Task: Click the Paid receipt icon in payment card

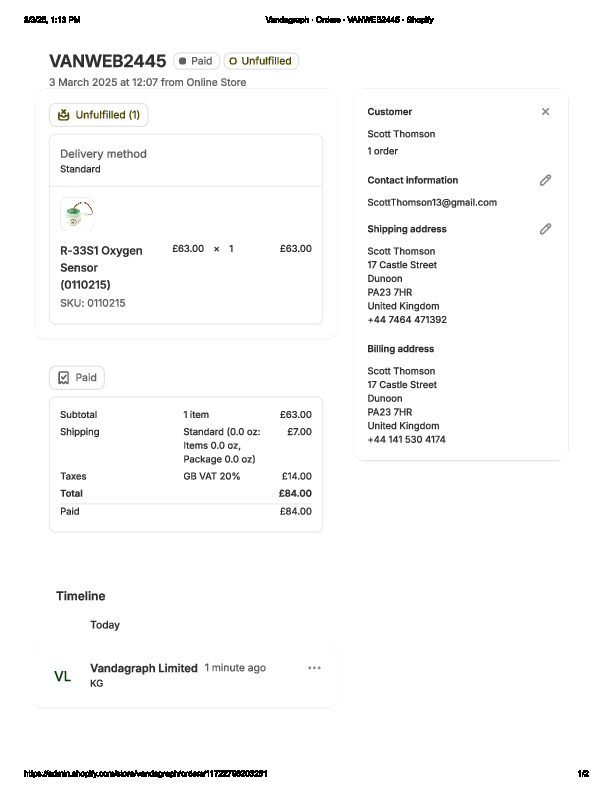Action: click(64, 378)
